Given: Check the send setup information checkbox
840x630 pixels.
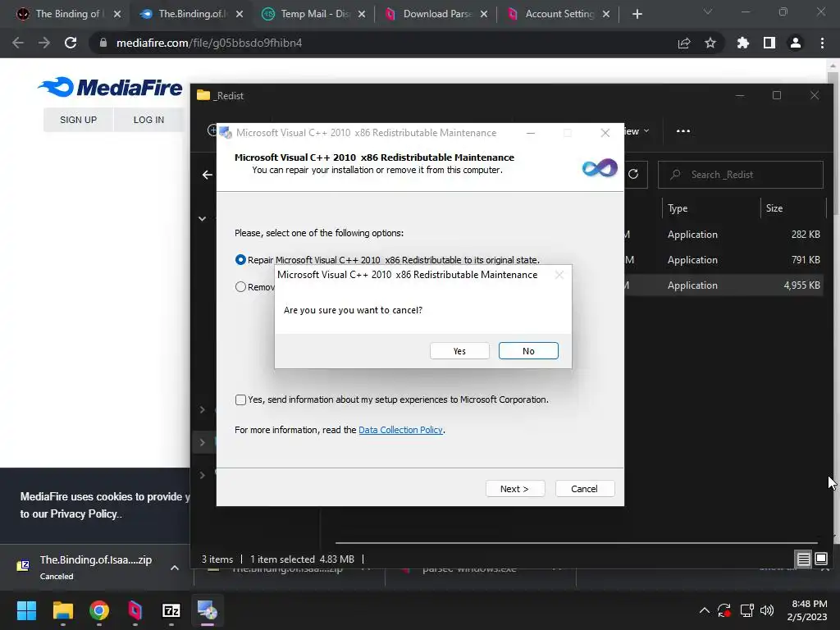Looking at the screenshot, I should point(240,399).
